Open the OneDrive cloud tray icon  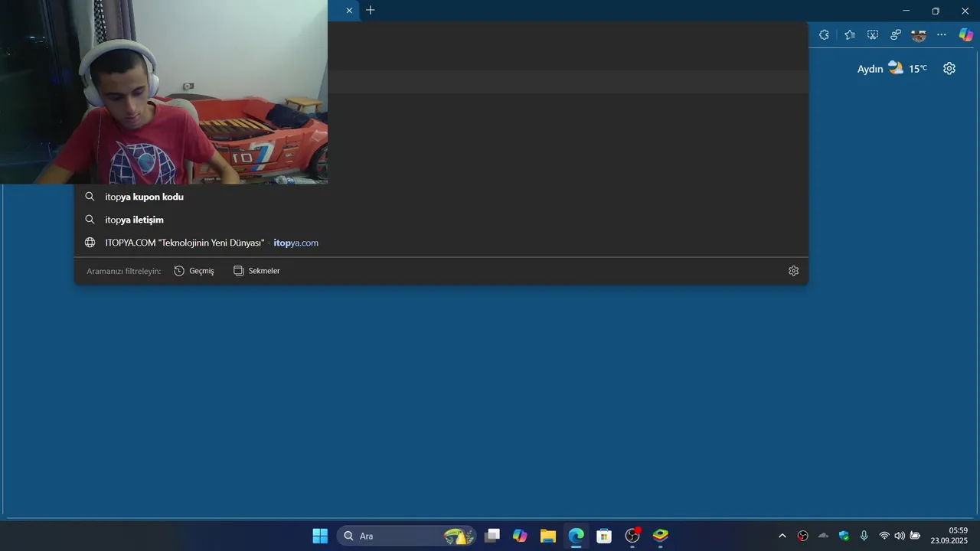coord(823,536)
